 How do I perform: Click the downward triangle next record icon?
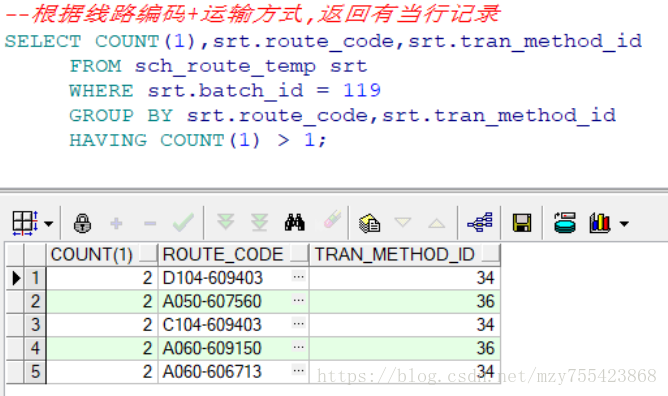403,222
